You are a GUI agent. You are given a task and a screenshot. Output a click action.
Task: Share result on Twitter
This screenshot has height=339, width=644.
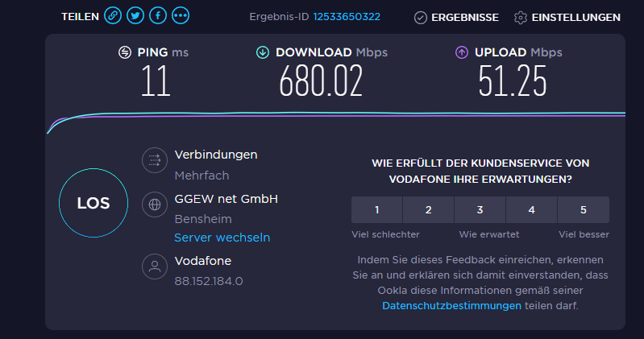tap(135, 16)
